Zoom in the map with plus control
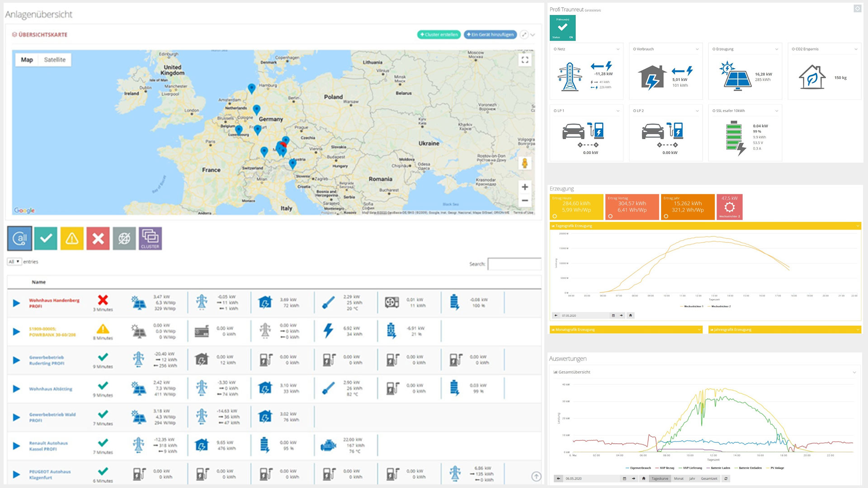868x488 pixels. pos(525,187)
